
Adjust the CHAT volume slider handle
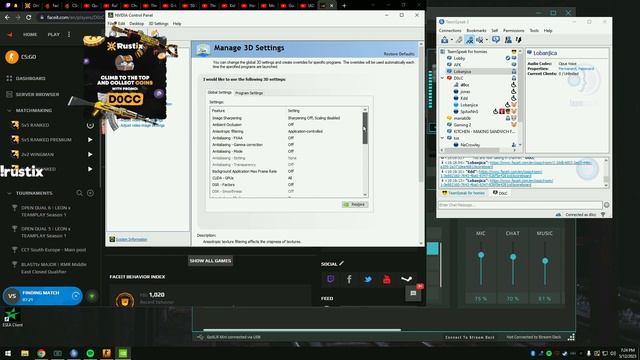[x=513, y=257]
